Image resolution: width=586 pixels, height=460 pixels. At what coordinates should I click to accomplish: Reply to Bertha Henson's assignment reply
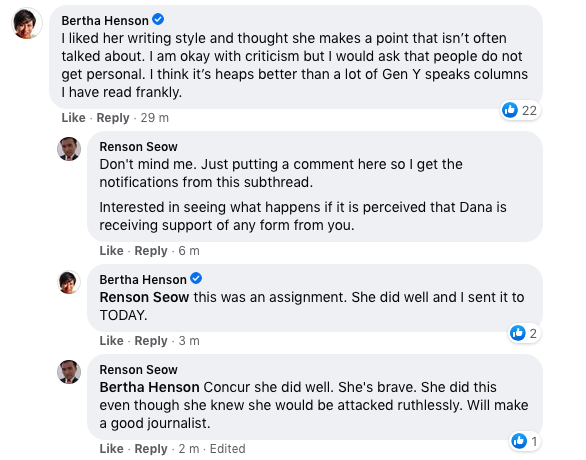[151, 341]
